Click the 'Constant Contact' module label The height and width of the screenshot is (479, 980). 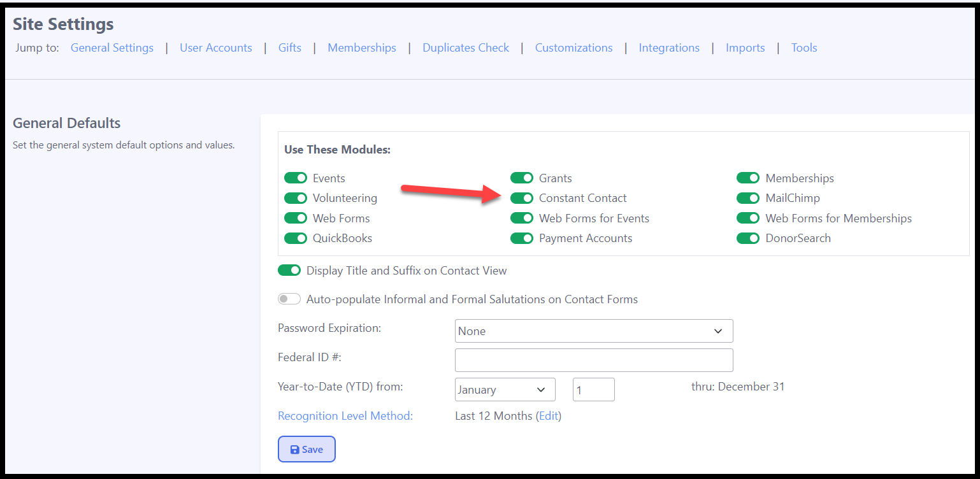(x=583, y=198)
